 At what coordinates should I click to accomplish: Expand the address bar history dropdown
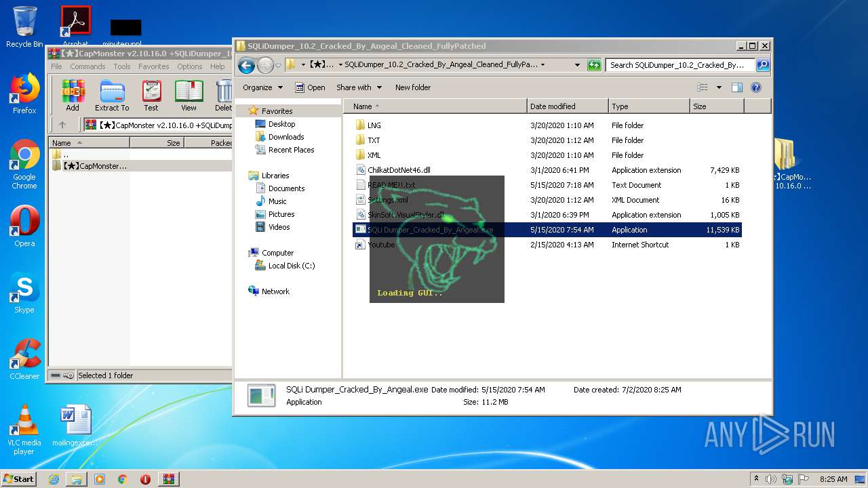tap(577, 65)
